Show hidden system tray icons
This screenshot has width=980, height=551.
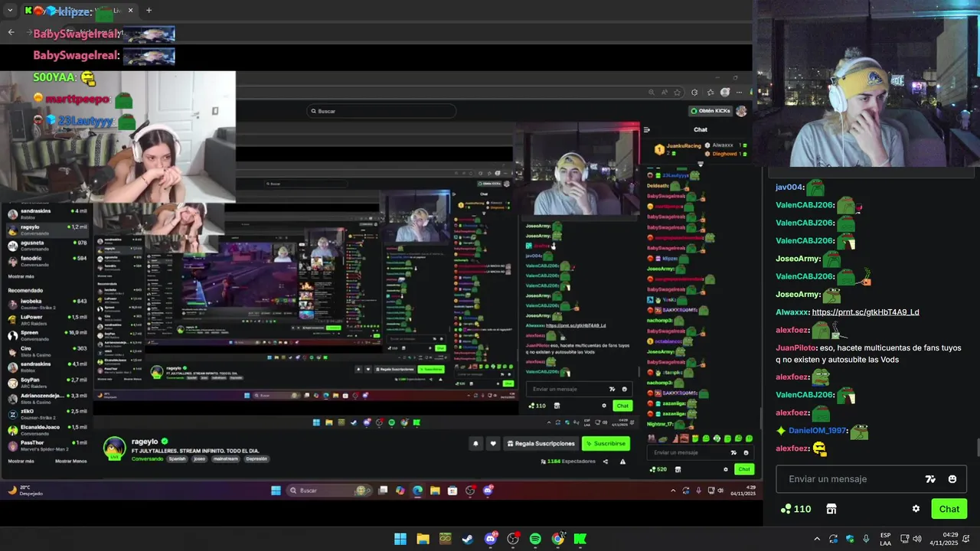point(817,539)
